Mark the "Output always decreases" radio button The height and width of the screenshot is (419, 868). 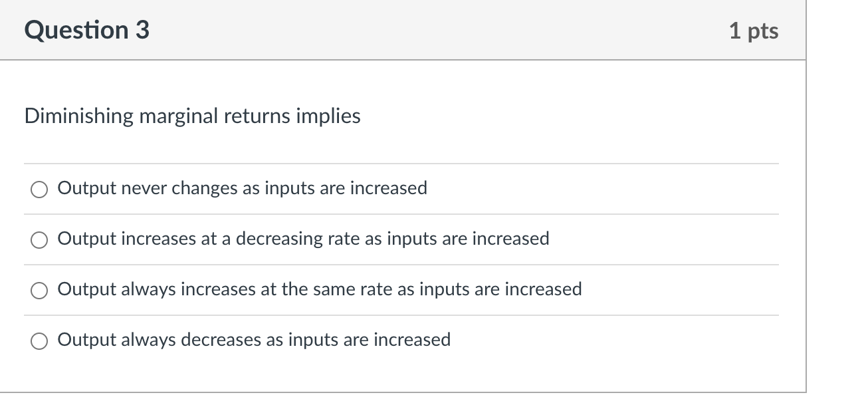point(39,341)
